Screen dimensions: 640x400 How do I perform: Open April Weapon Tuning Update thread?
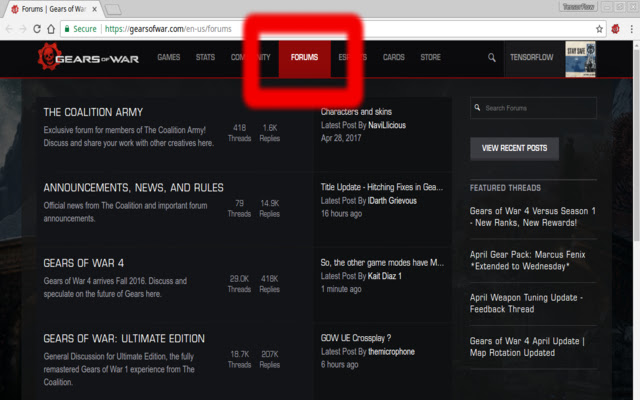tap(527, 303)
